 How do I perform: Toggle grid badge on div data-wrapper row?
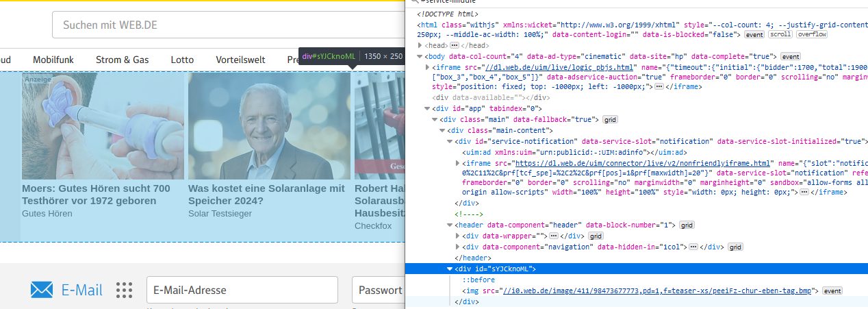coord(596,236)
